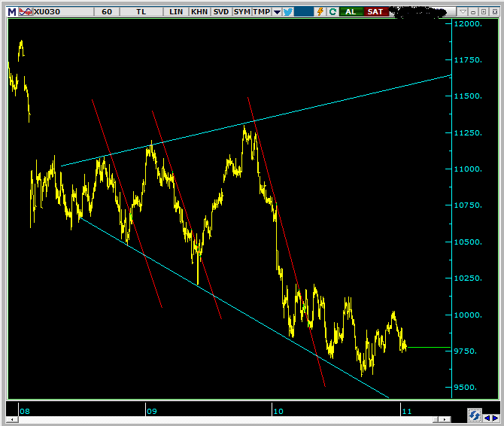Viewport: 504px width, 426px height.
Task: Change the 60 period field
Action: pos(107,11)
